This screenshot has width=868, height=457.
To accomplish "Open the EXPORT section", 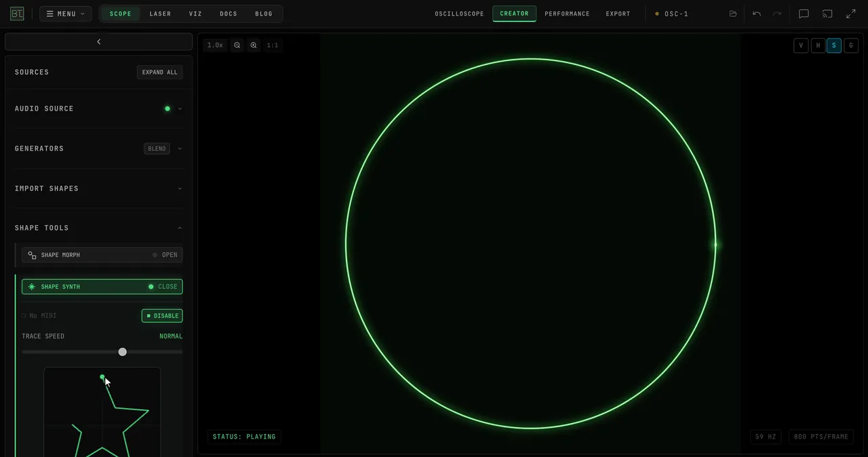I will [618, 14].
